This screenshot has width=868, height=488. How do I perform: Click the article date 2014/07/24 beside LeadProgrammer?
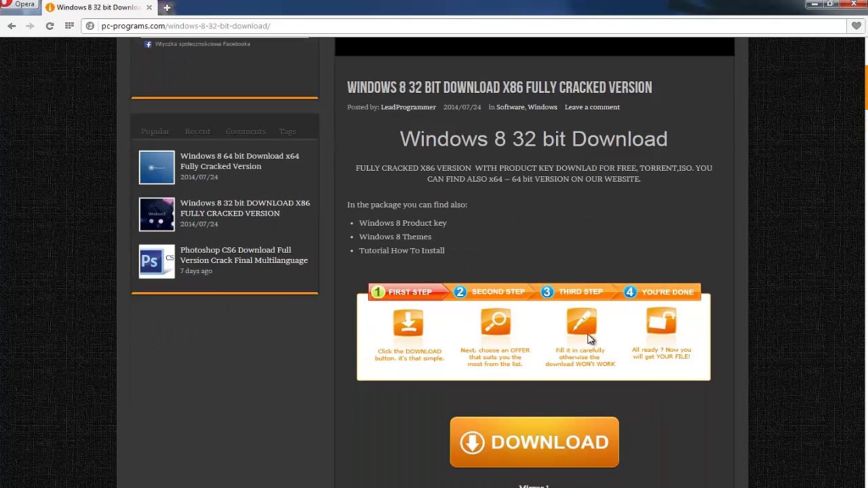coord(462,107)
